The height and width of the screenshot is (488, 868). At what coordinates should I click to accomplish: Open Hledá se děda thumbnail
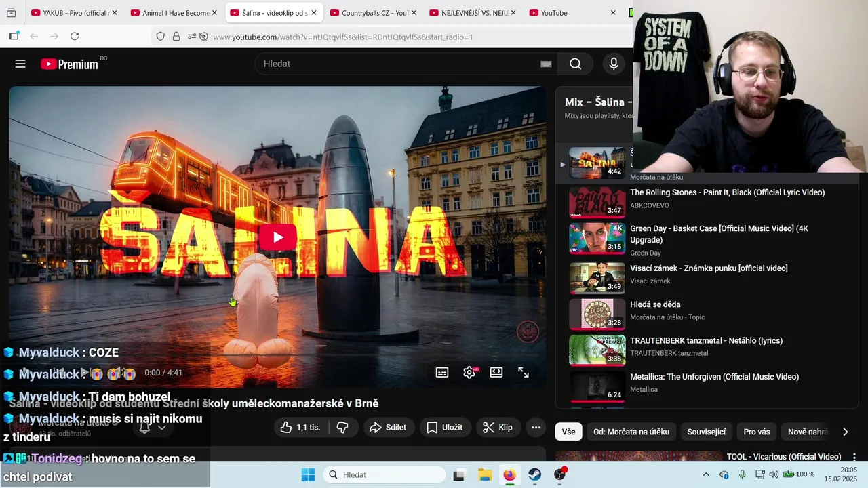coord(597,314)
